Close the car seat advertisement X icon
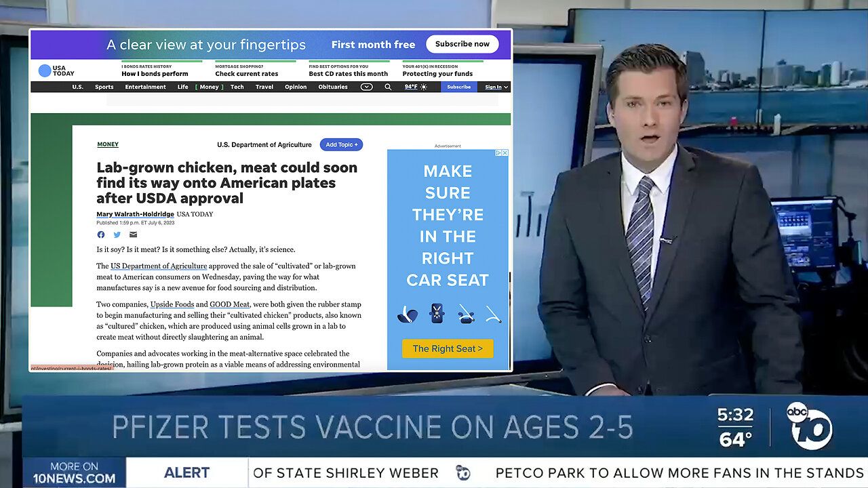This screenshot has width=868, height=488. click(x=505, y=153)
